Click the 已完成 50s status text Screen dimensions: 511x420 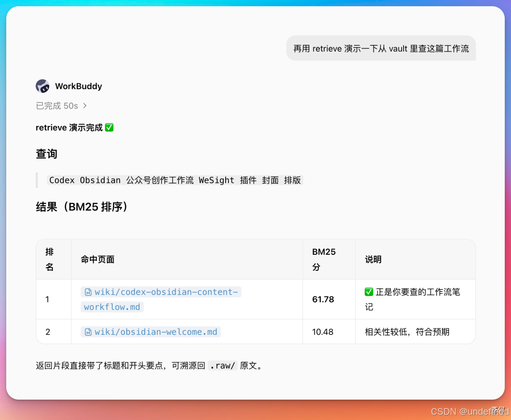[57, 106]
